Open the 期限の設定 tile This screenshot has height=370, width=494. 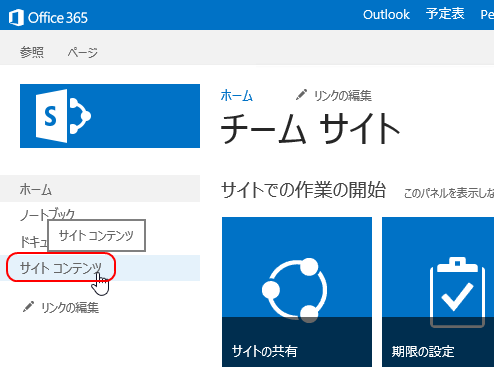pos(438,292)
